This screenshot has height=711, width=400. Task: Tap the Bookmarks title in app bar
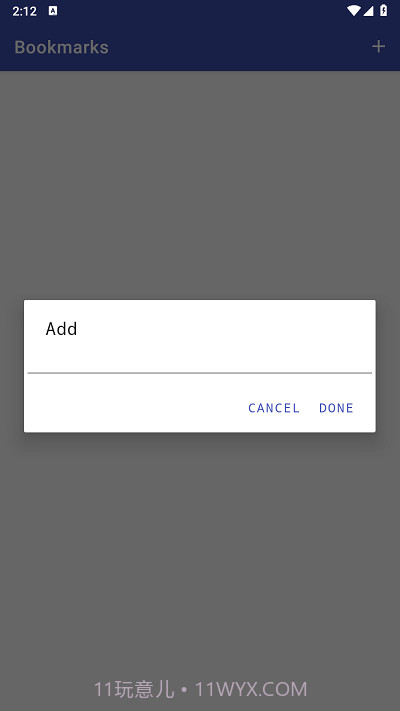pos(61,47)
